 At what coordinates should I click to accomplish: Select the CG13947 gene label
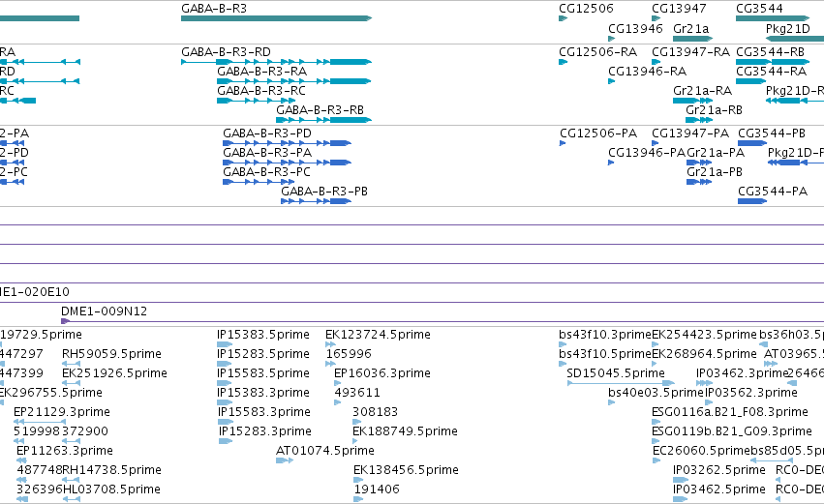(x=679, y=9)
